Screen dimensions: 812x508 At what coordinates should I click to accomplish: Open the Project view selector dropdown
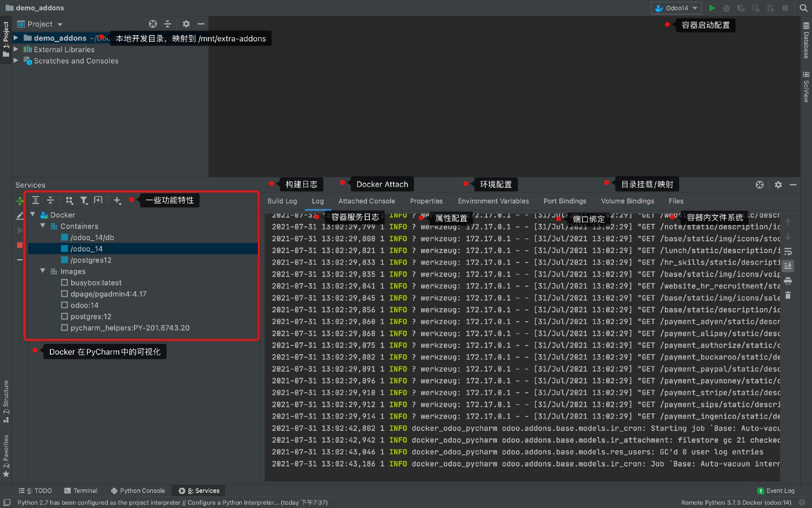click(x=40, y=24)
